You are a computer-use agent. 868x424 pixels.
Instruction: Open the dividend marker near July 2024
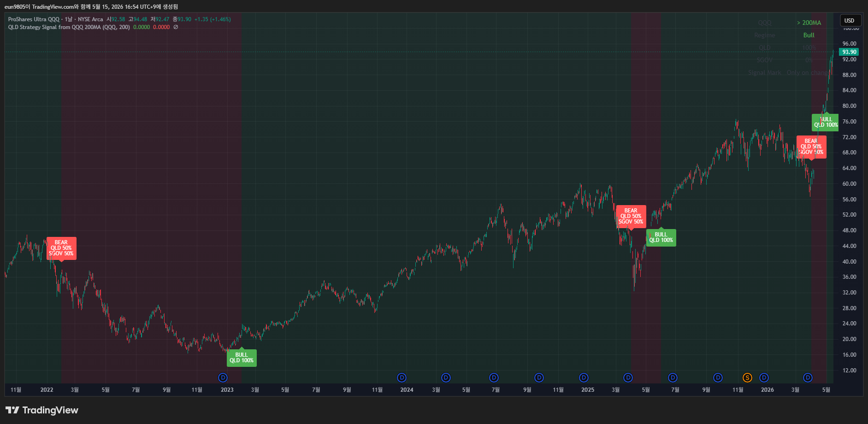[x=494, y=378]
